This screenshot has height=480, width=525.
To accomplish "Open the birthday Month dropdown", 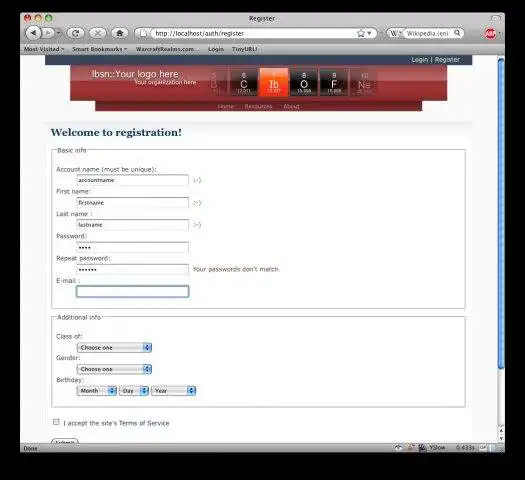I will (96, 391).
